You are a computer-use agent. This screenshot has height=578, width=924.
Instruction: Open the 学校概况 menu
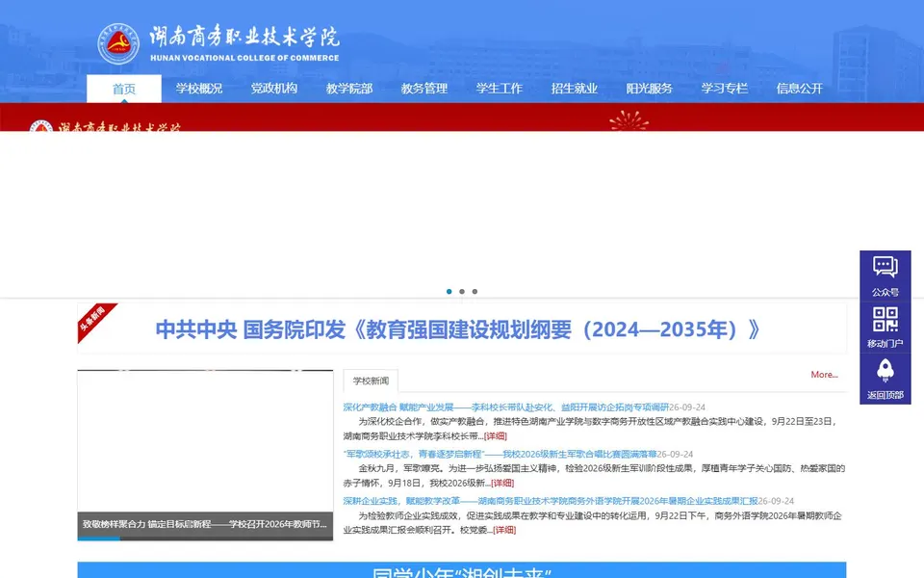coord(199,89)
